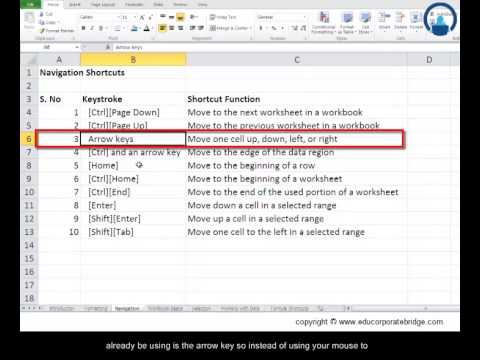
Task: Toggle Wrap Text
Action: click(223, 17)
